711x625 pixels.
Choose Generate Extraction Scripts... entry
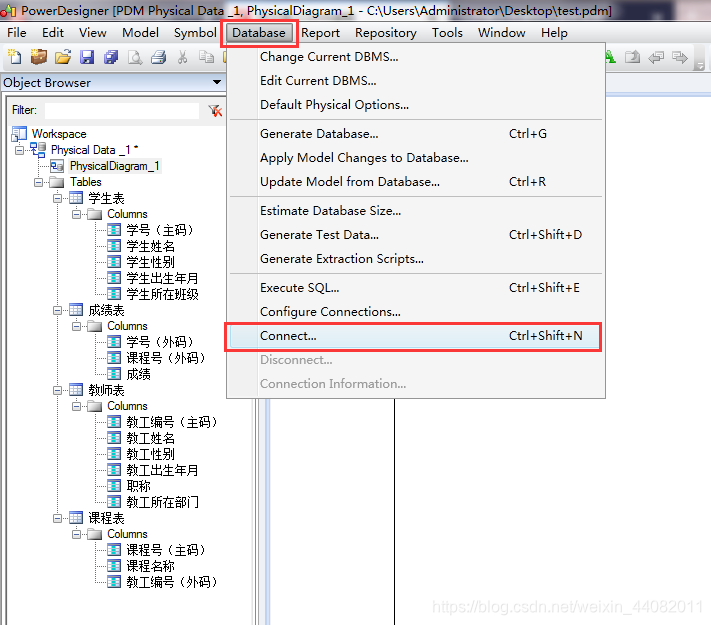[416, 259]
